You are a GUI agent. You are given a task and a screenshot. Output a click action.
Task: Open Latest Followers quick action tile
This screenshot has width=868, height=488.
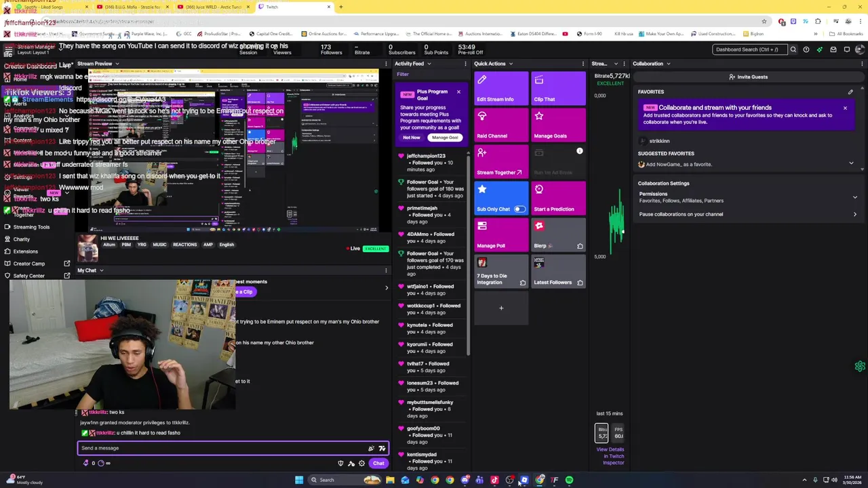559,271
